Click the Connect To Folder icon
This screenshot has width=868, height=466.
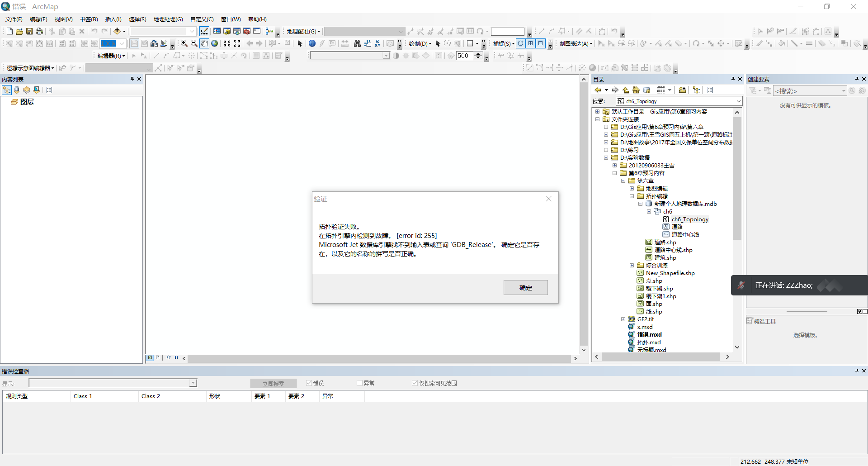point(682,90)
